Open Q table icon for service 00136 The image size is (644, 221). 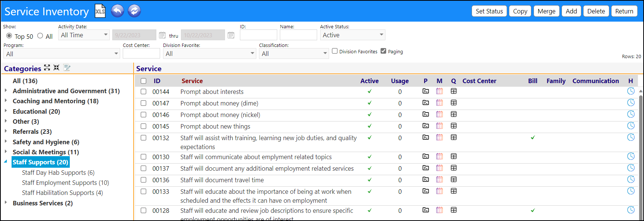pos(454,180)
